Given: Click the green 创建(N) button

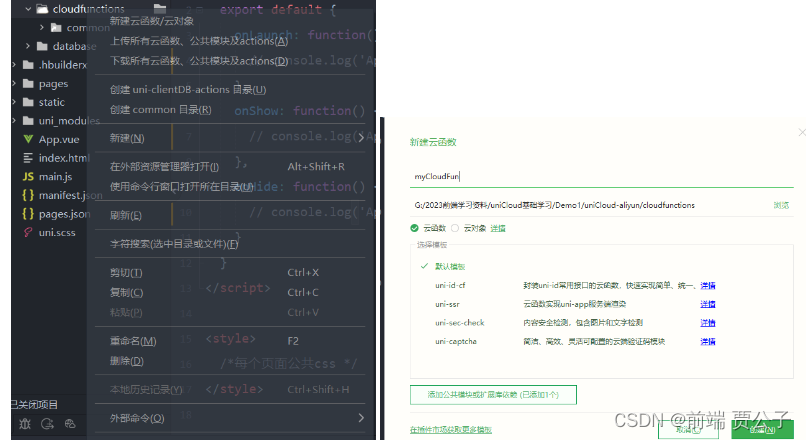Looking at the screenshot, I should pyautogui.click(x=762, y=430).
